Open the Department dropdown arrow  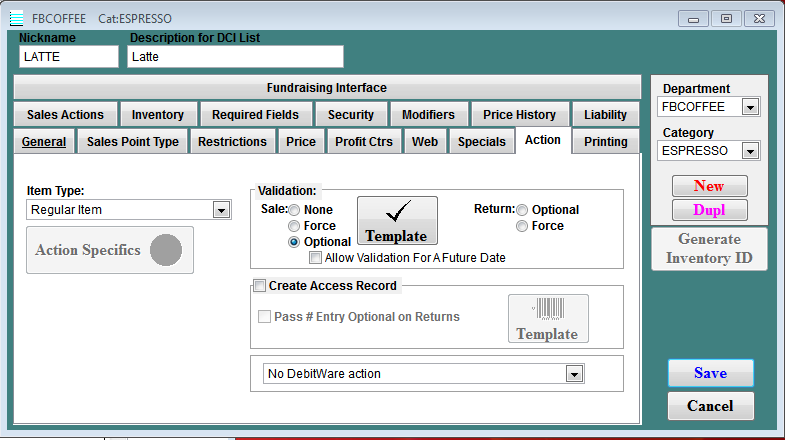750,107
